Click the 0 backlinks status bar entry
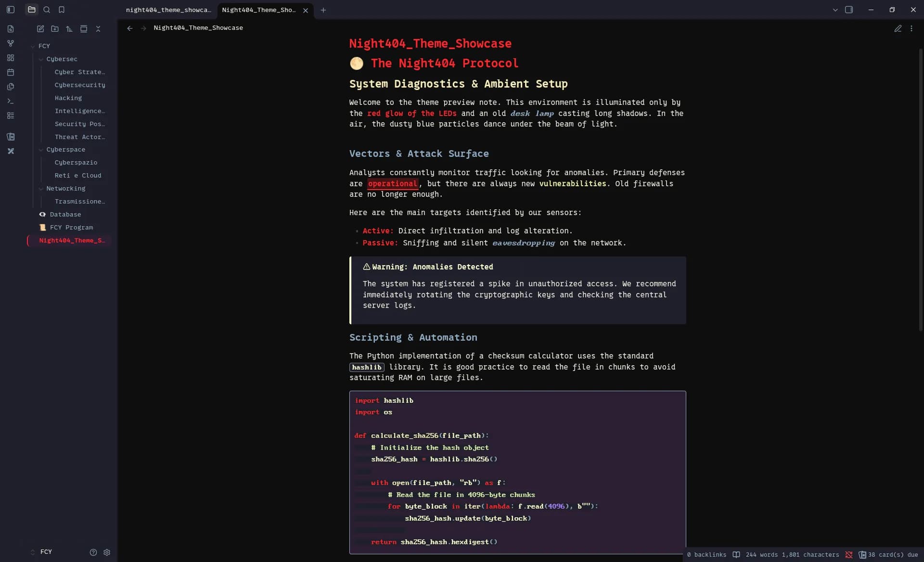The height and width of the screenshot is (562, 924). 706,555
